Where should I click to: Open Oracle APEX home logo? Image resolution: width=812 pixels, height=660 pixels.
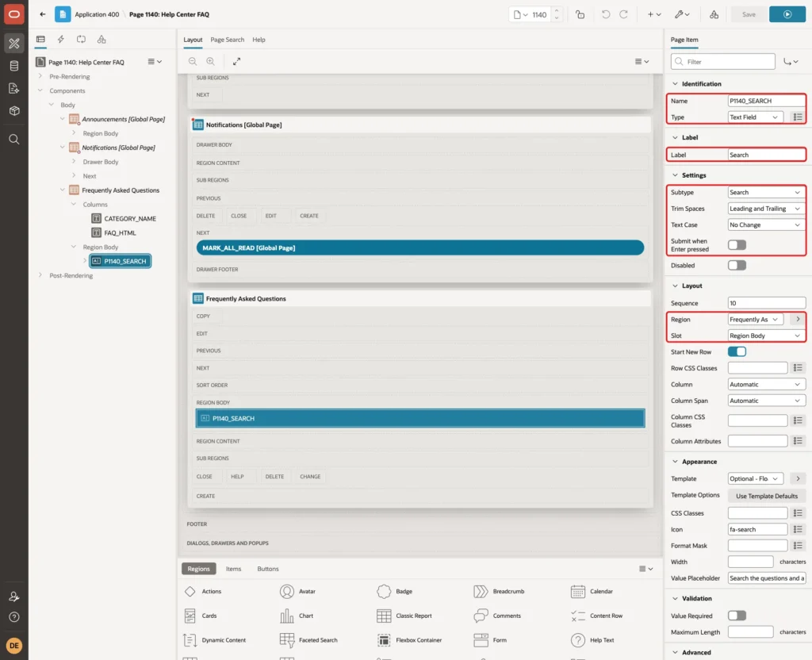[14, 14]
